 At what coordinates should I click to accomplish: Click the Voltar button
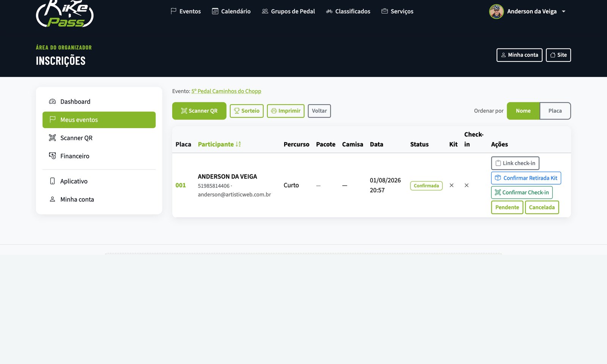pyautogui.click(x=319, y=111)
